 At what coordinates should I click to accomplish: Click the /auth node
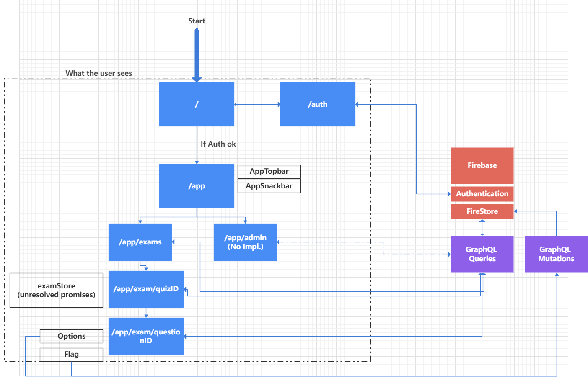pos(317,104)
